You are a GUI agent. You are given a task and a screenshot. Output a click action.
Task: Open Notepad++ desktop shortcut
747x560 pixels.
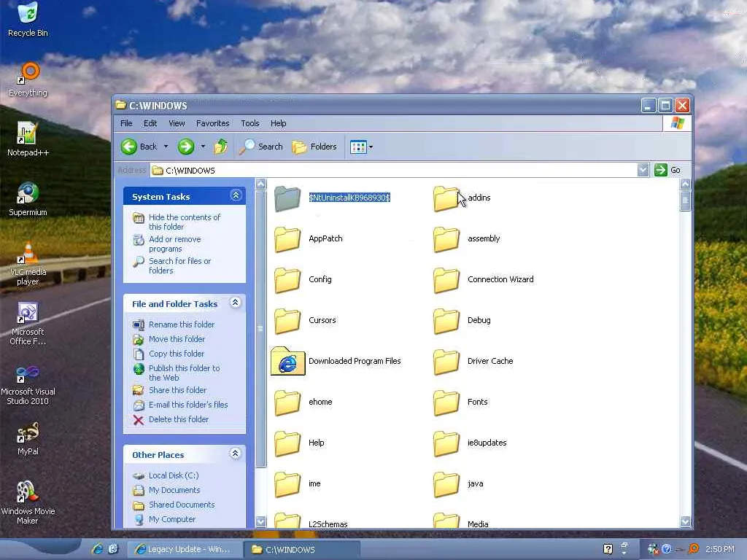pyautogui.click(x=28, y=139)
